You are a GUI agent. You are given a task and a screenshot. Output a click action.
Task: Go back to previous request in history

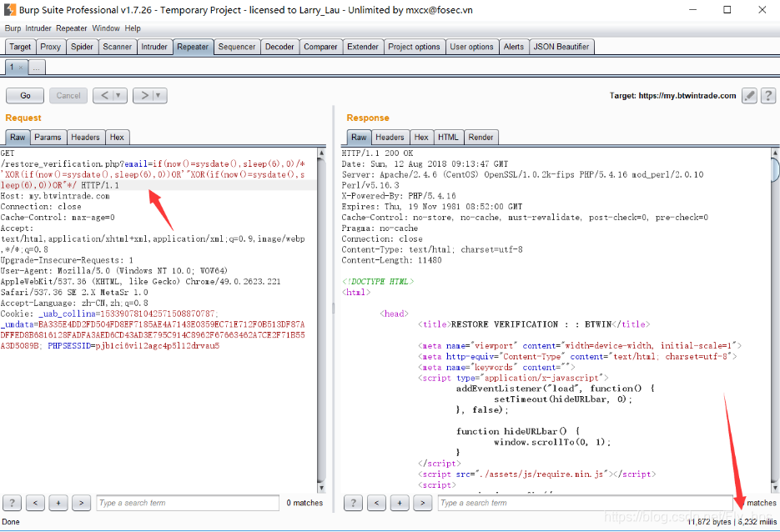[x=104, y=95]
